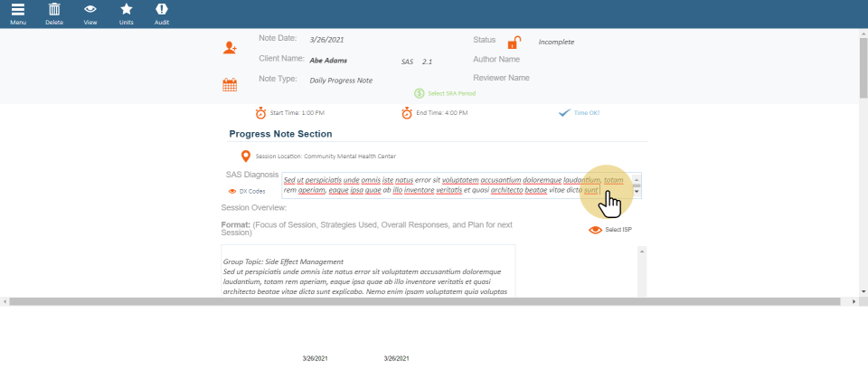Click the Start Time stopwatch icon
Viewport: 868px width, 371px height.
(x=260, y=113)
